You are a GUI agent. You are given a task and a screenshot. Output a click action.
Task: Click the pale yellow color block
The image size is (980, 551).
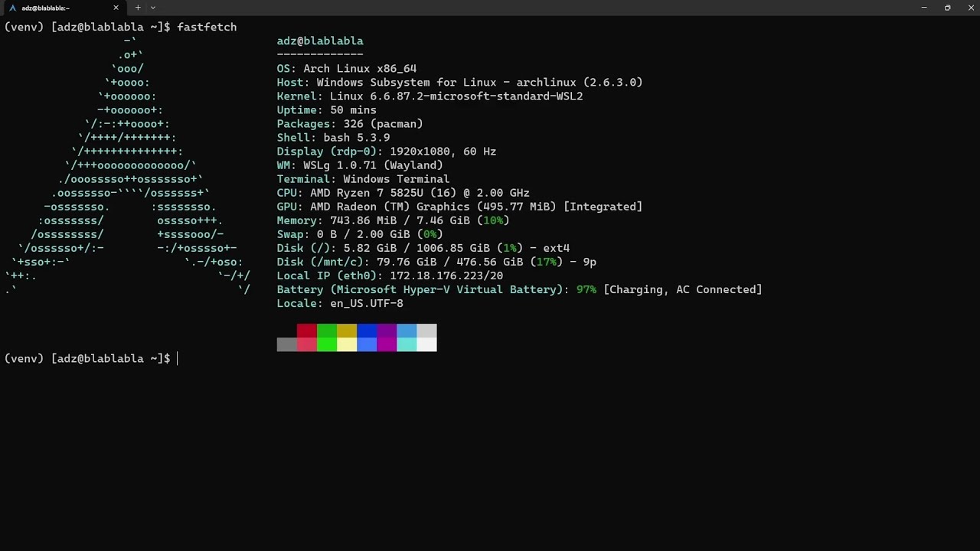click(347, 344)
